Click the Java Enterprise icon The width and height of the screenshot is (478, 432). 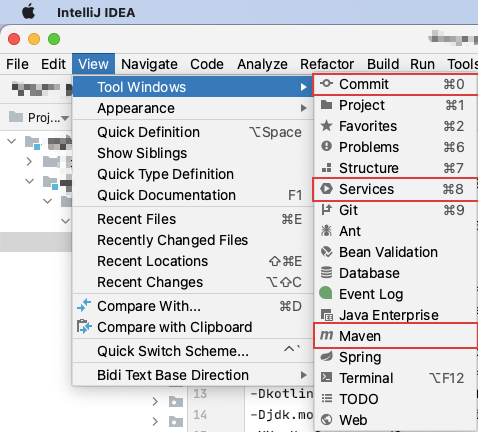point(327,315)
